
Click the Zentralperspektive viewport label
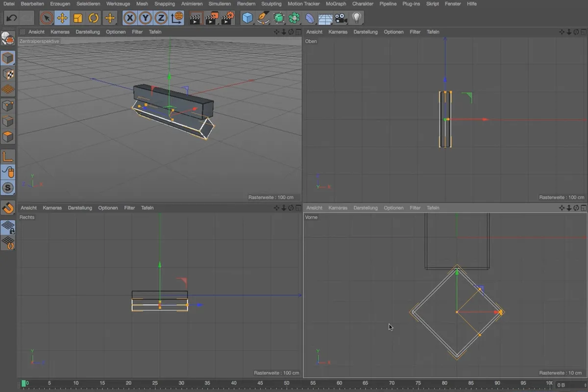click(39, 41)
